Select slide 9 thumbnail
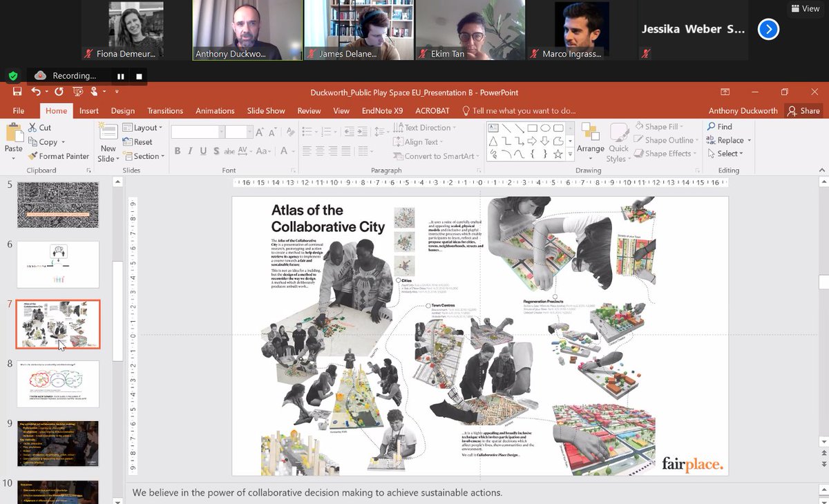 58,443
